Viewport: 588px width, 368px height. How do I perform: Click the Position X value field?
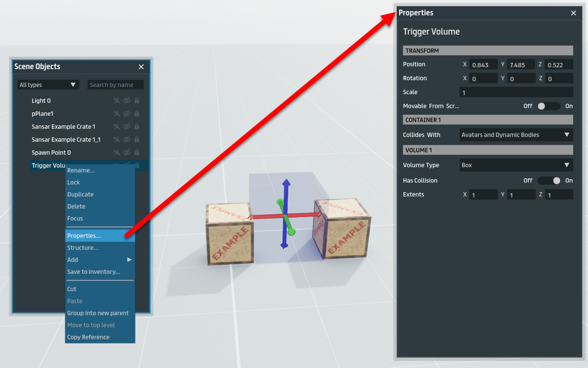point(483,65)
